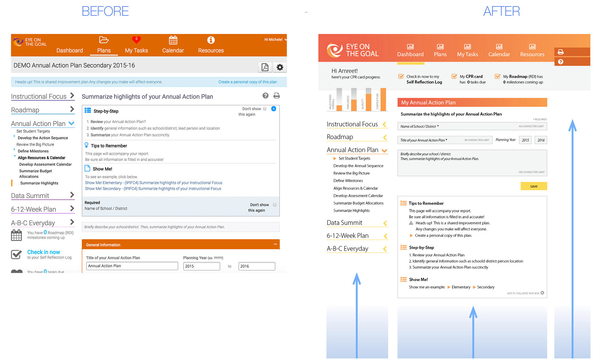602x364 pixels.
Task: Click Calendar chart icon in After header
Action: coord(499,47)
